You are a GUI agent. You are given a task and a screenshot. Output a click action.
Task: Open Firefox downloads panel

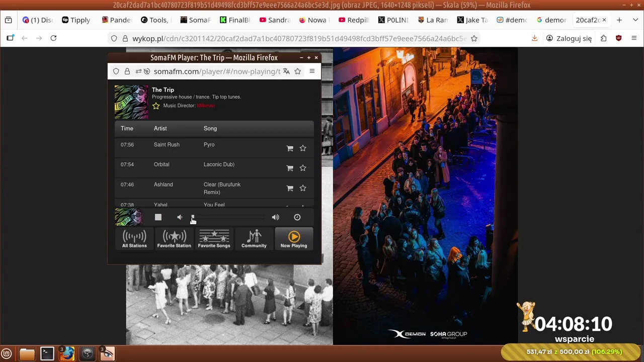[534, 38]
